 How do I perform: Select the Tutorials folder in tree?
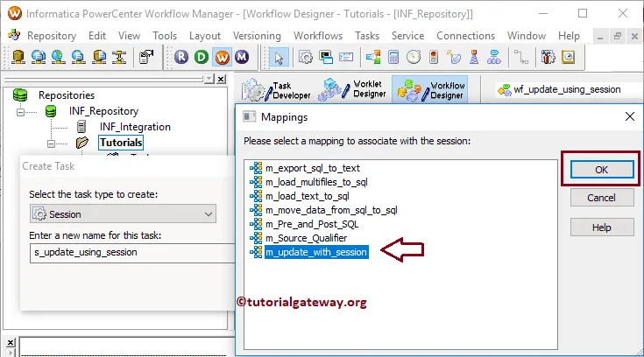pyautogui.click(x=121, y=143)
